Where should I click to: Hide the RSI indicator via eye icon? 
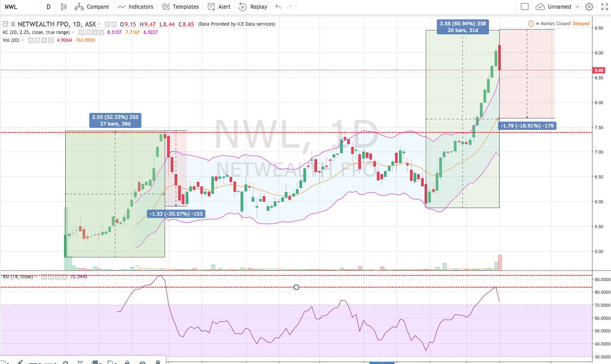[44, 277]
